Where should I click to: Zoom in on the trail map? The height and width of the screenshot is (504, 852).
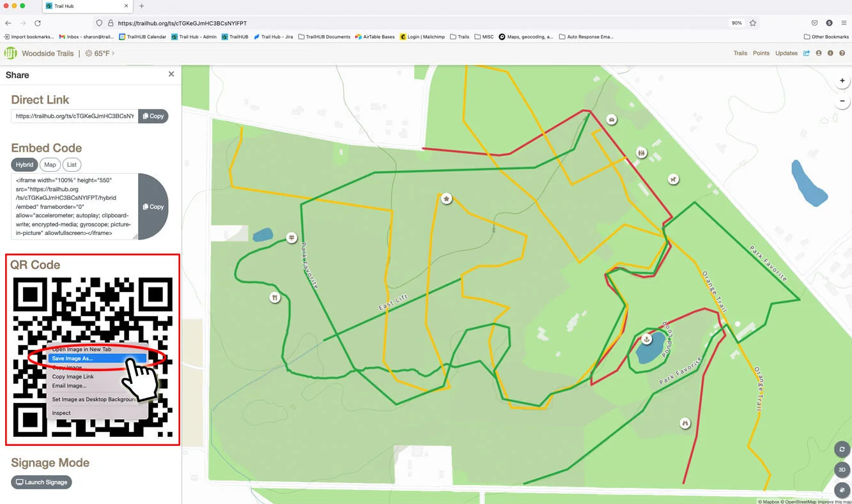coord(842,81)
